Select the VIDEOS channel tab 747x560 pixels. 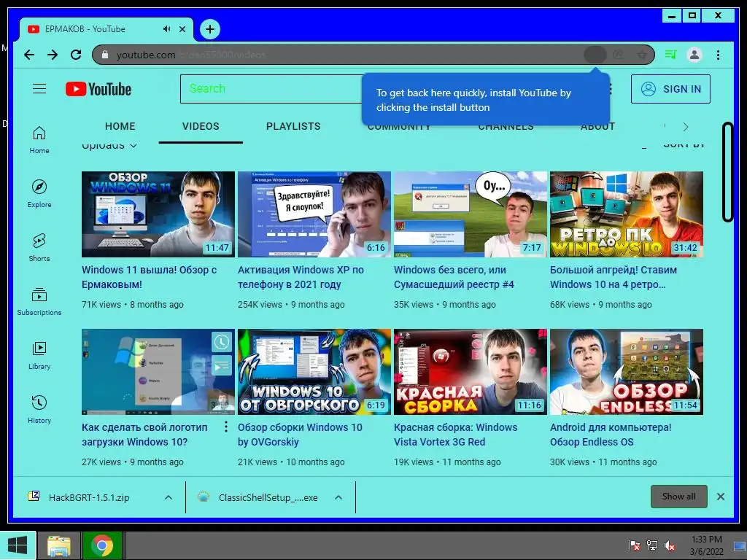tap(201, 126)
